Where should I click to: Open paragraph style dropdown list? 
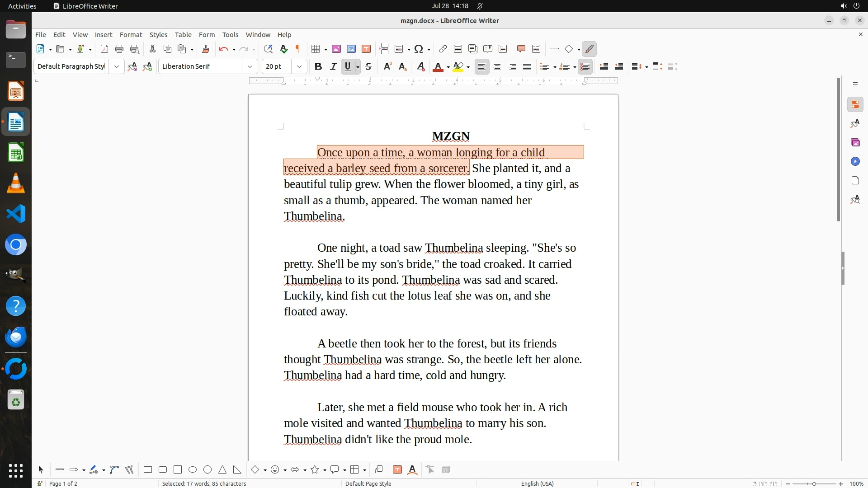coord(117,67)
